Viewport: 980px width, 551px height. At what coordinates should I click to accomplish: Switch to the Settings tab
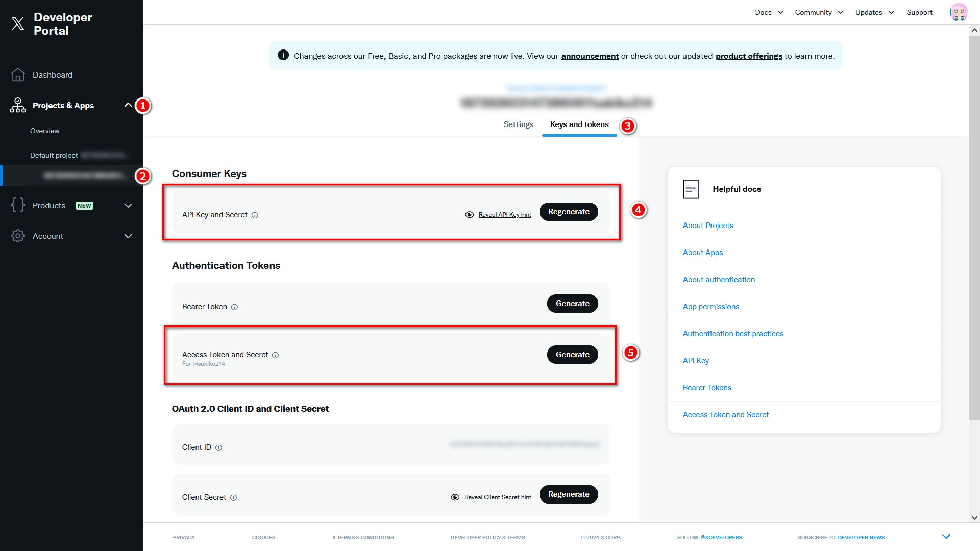[x=518, y=124]
